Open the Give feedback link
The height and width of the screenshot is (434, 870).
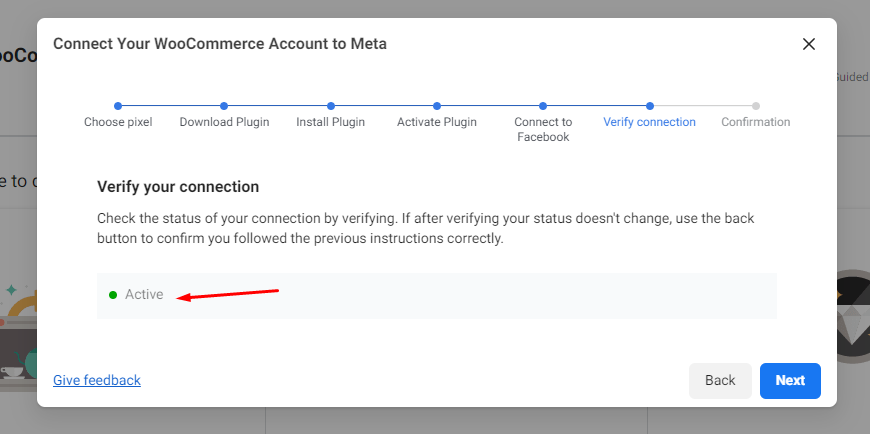97,380
